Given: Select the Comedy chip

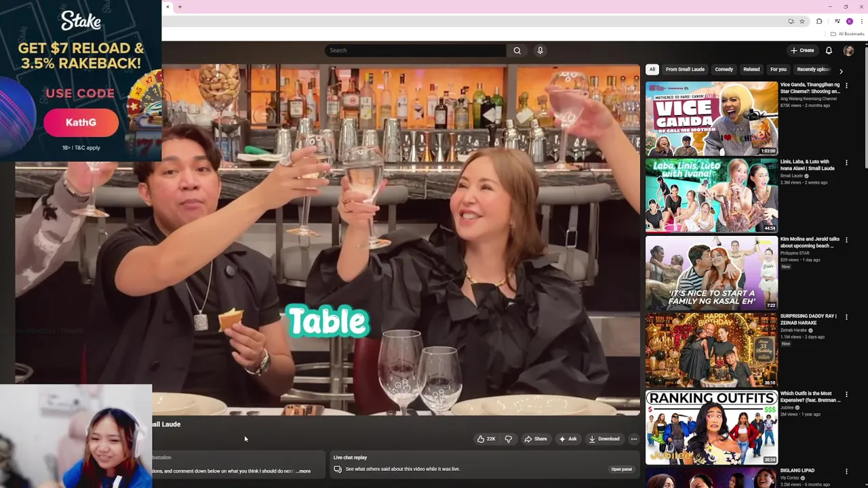Looking at the screenshot, I should pyautogui.click(x=724, y=69).
